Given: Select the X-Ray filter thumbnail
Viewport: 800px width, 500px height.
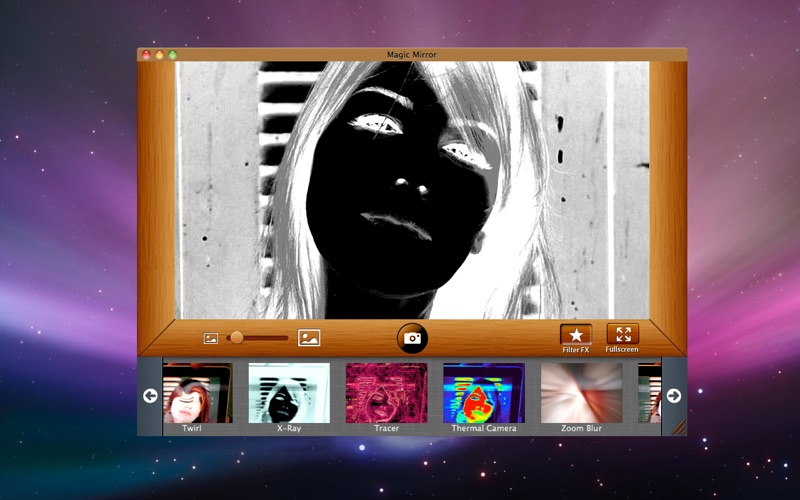Looking at the screenshot, I should pos(289,393).
